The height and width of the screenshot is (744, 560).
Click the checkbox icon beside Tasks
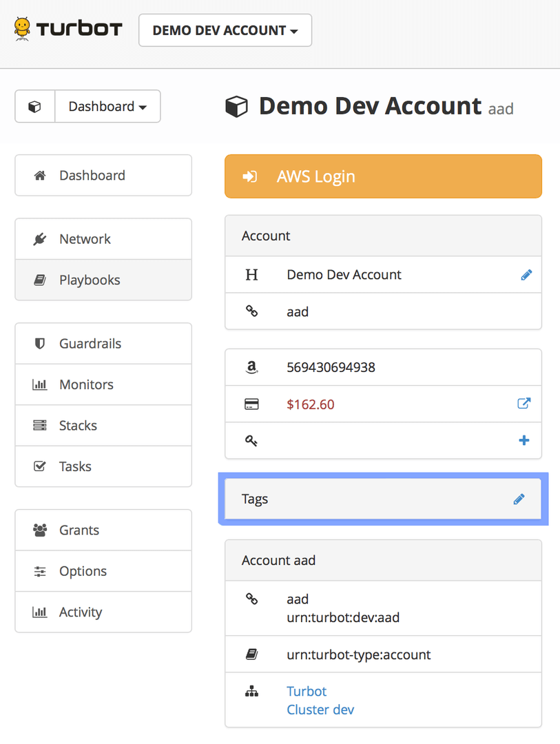40,466
